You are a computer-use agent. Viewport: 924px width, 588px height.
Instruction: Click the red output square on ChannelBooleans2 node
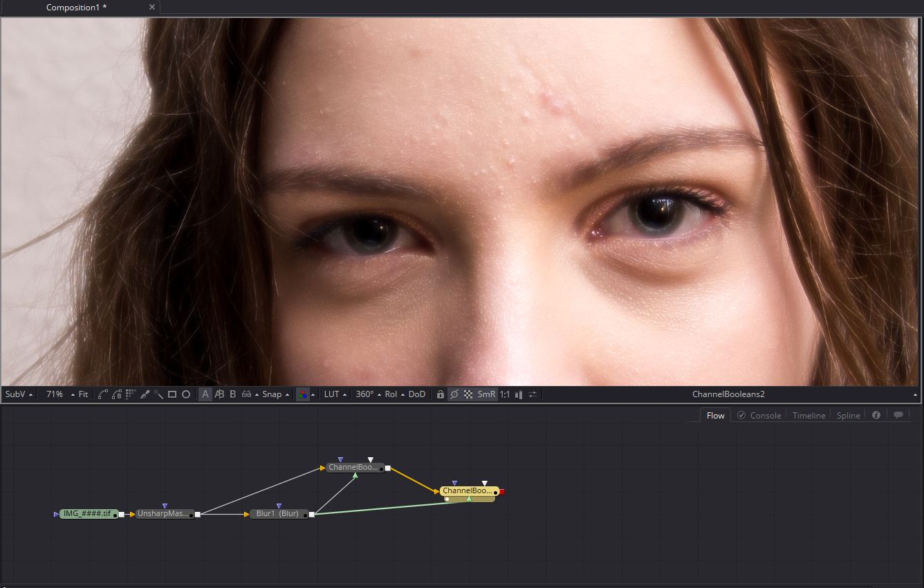tap(502, 492)
